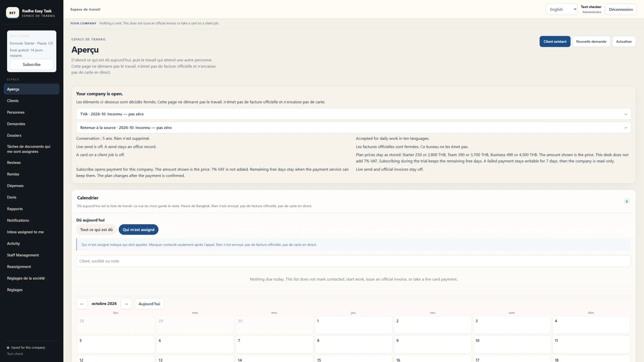Screen dimensions: 644x362
Task: Click the Text checker Administrator label
Action: [591, 9]
